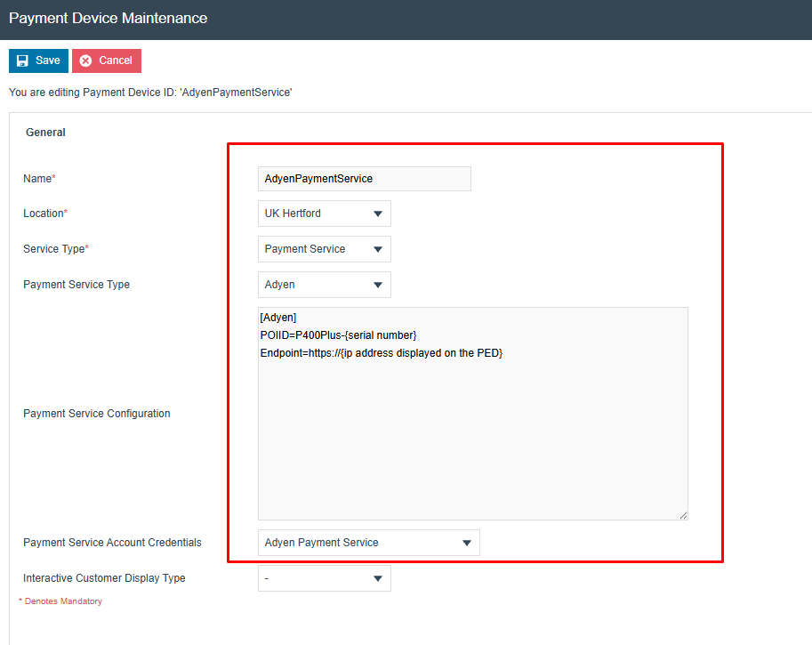Click the '* Denotes Mandatory' note

(x=60, y=601)
